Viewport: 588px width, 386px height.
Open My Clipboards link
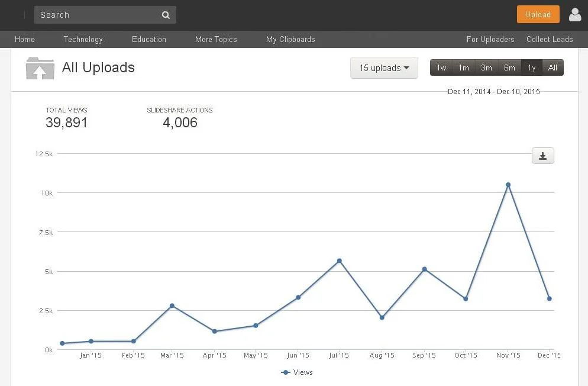pos(290,40)
